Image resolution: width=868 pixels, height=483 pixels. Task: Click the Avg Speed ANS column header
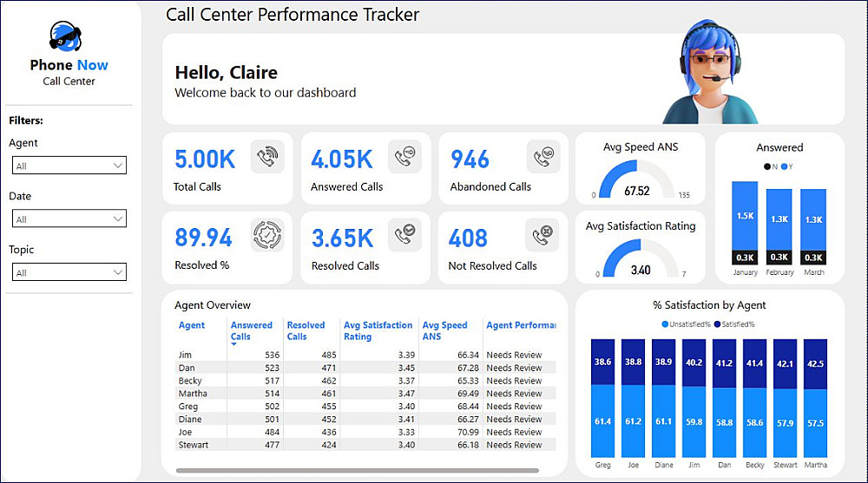coord(444,330)
